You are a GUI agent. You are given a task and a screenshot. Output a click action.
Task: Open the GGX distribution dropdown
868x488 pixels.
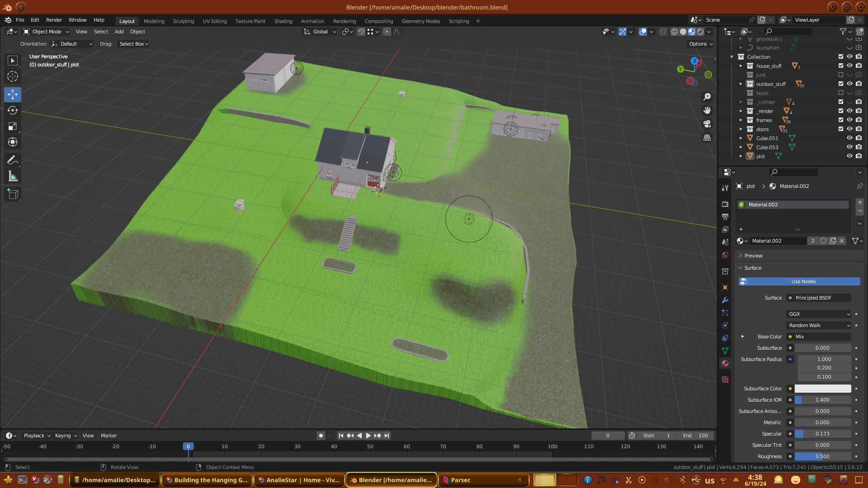(819, 314)
